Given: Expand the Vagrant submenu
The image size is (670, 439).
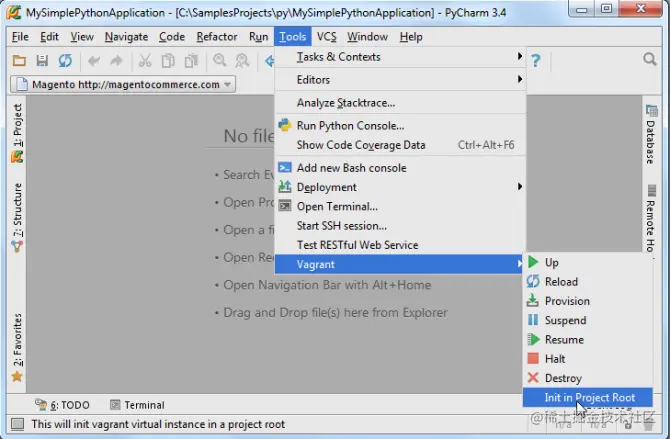Looking at the screenshot, I should 399,264.
